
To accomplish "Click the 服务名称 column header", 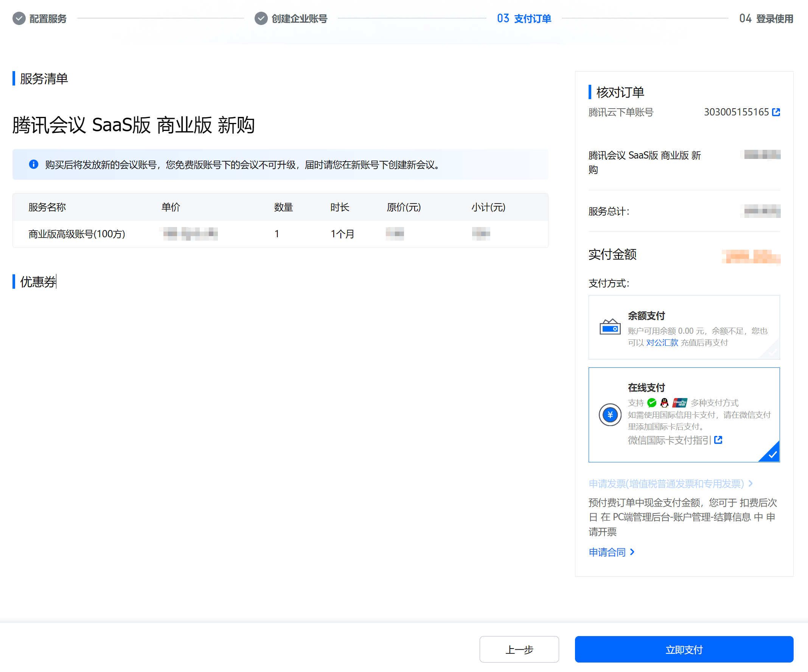I will [47, 207].
